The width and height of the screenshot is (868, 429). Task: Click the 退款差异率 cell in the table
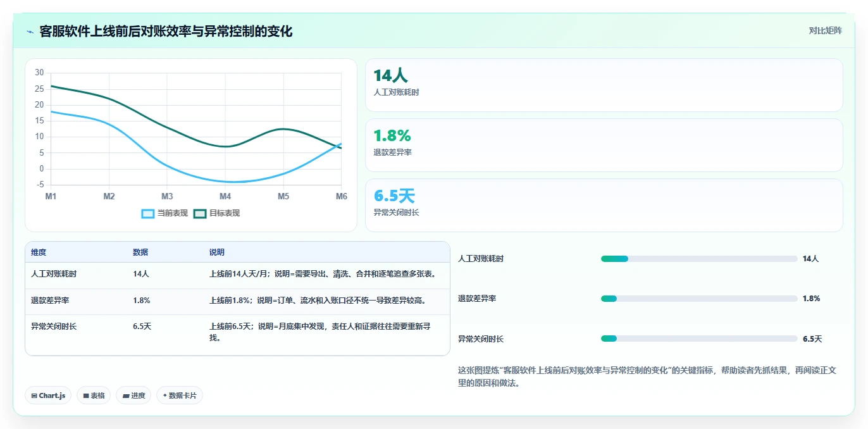tap(50, 301)
